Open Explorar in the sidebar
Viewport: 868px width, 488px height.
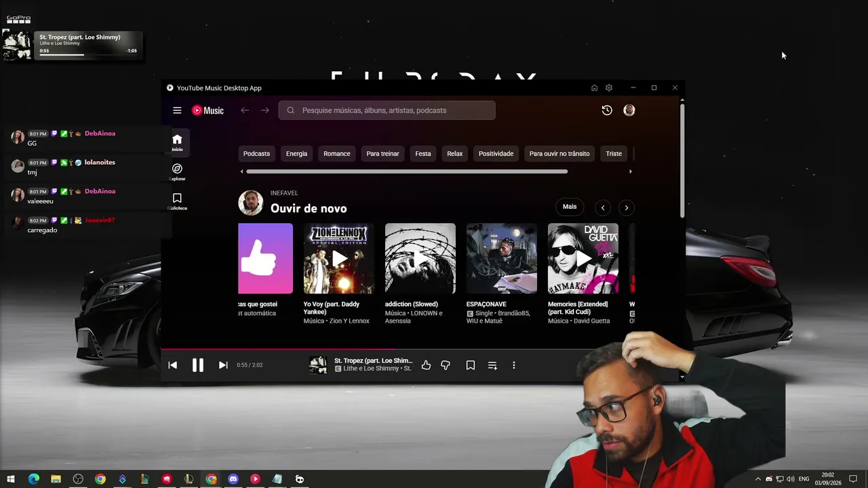177,171
